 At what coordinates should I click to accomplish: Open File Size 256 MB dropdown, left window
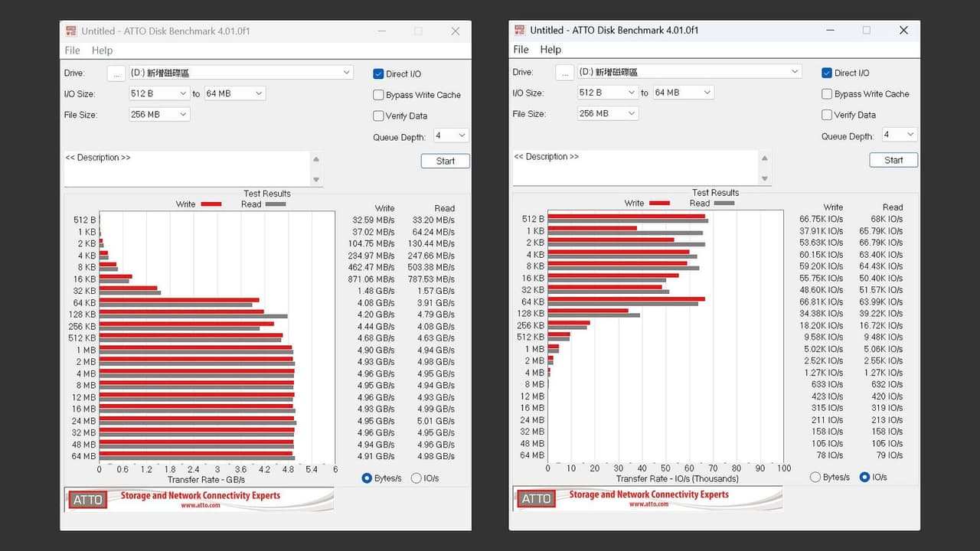159,114
